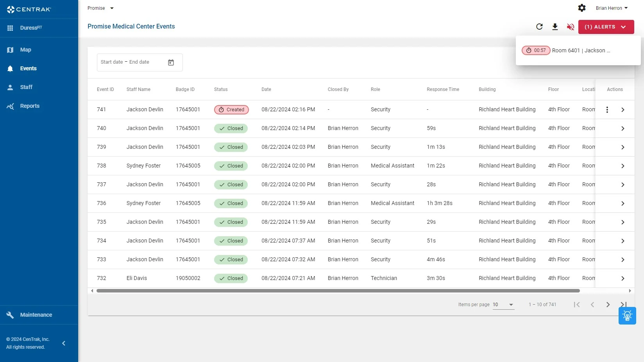Click the horizontal table scrollbar
Image resolution: width=644 pixels, height=362 pixels.
pyautogui.click(x=338, y=291)
